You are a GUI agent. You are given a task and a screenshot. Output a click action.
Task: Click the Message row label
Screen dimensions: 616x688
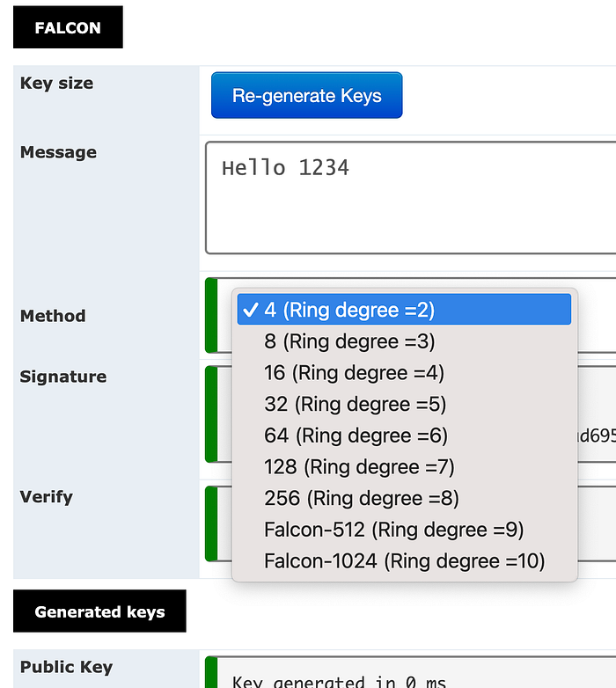58,152
